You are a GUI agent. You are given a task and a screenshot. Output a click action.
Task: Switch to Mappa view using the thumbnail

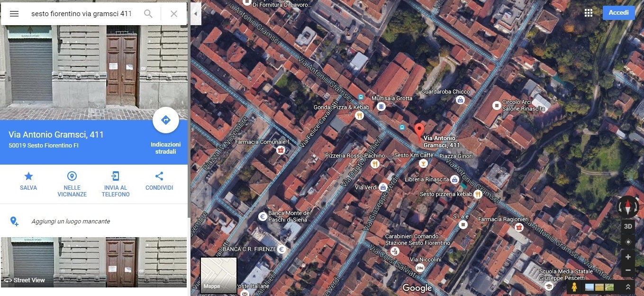[x=218, y=275]
